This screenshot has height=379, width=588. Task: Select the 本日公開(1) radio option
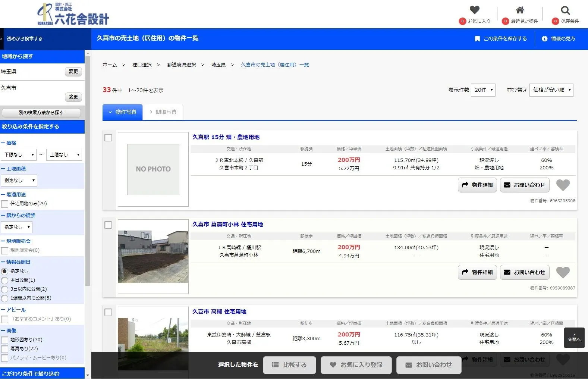5,281
